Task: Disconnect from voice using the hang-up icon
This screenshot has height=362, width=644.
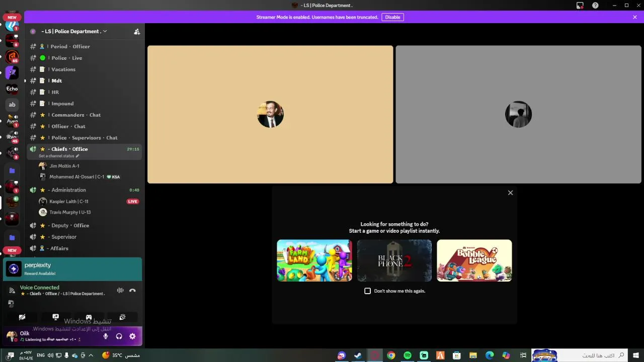Action: (x=132, y=290)
